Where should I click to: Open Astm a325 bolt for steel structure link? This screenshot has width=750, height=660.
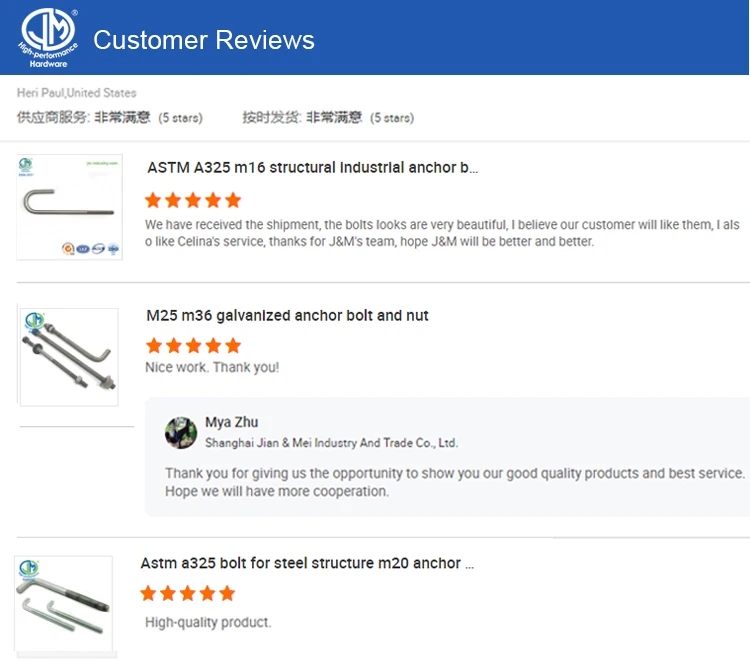307,564
